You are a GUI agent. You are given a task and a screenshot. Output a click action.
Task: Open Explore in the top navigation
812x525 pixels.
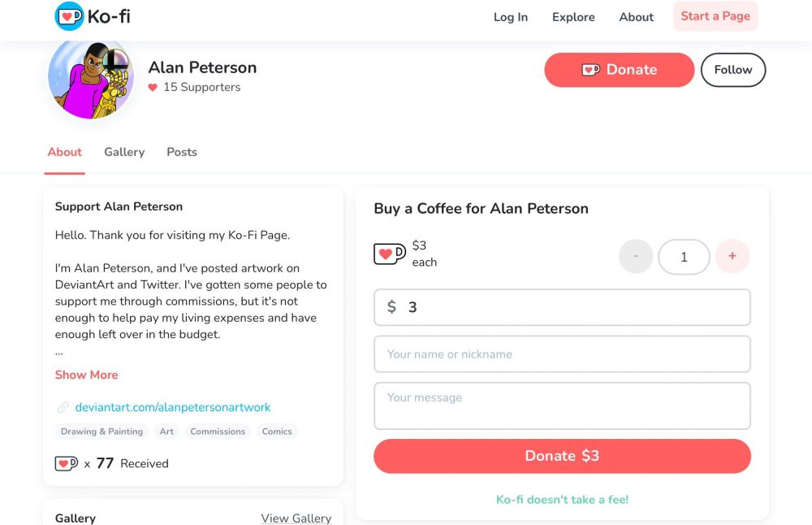pyautogui.click(x=573, y=17)
